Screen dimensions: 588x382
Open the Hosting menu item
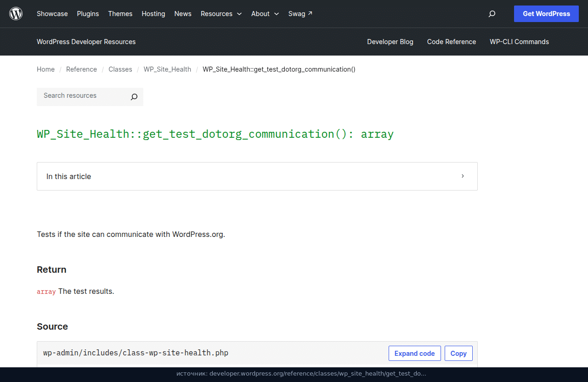click(153, 14)
